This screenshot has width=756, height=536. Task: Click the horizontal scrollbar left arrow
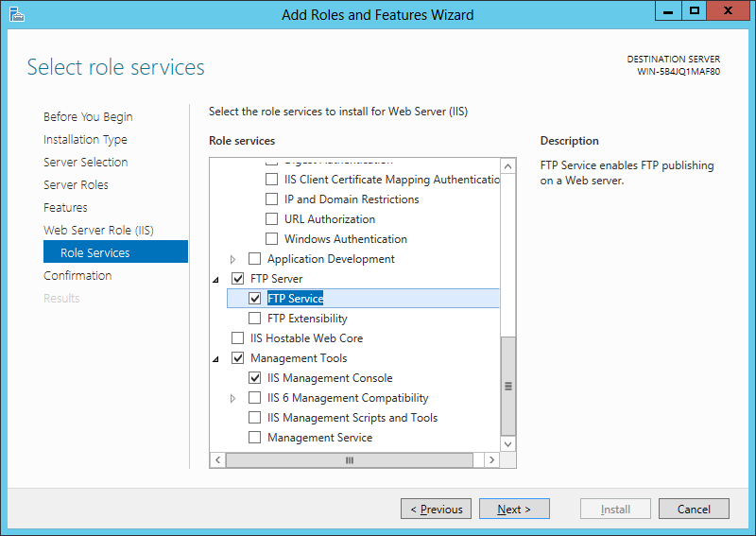[x=217, y=460]
